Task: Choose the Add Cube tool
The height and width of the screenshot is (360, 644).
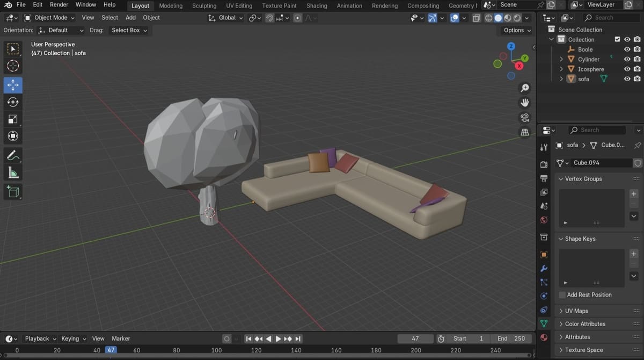Action: (x=13, y=192)
